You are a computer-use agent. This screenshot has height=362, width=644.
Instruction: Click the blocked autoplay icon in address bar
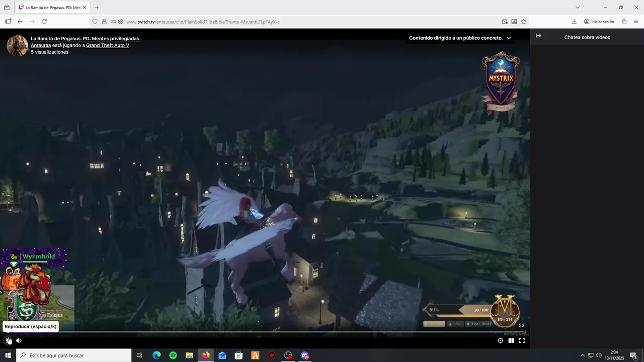tap(120, 22)
